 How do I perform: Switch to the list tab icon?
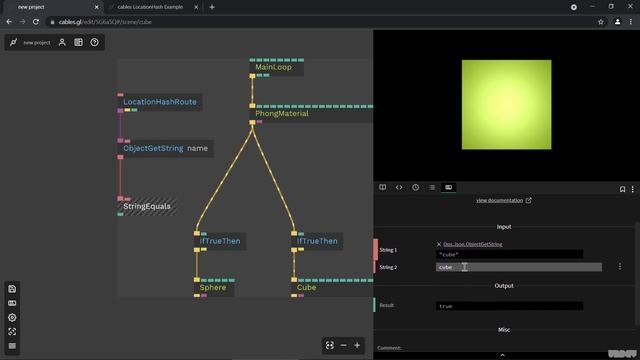[432, 187]
